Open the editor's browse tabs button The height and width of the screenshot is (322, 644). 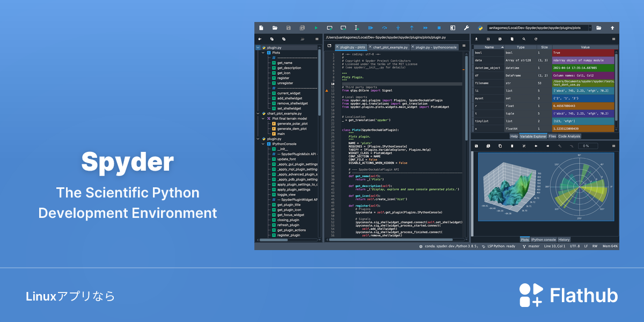[x=329, y=46]
